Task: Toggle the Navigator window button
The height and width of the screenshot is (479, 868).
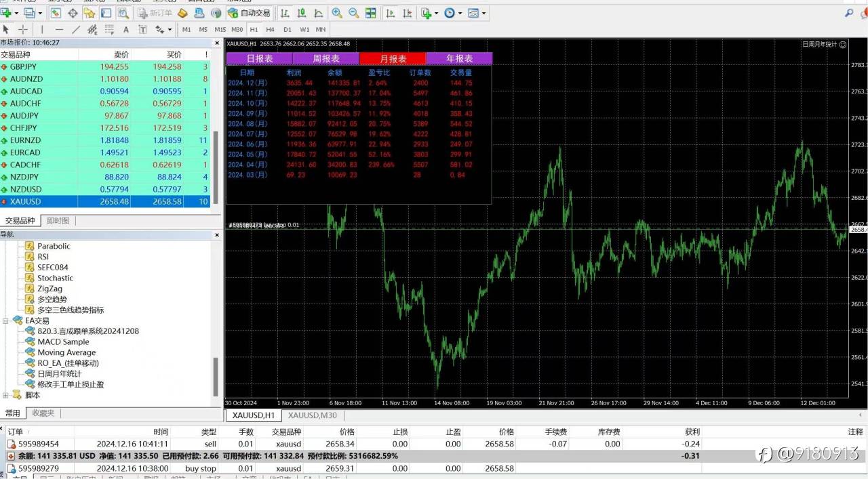Action: 90,13
